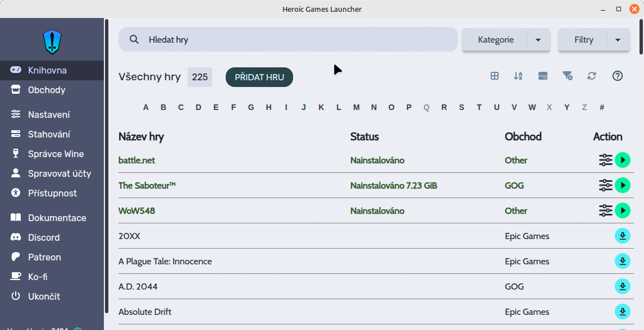Viewport: 644px width, 330px height.
Task: Switch to grid view layout
Action: point(495,76)
